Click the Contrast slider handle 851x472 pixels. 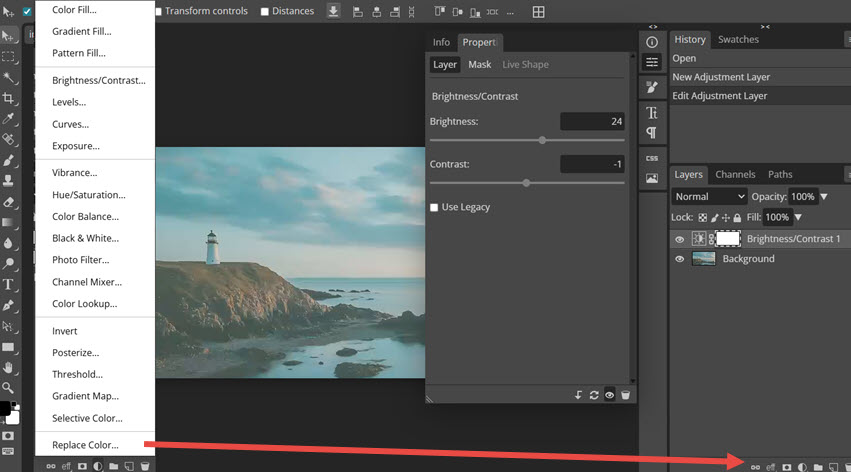pos(526,183)
